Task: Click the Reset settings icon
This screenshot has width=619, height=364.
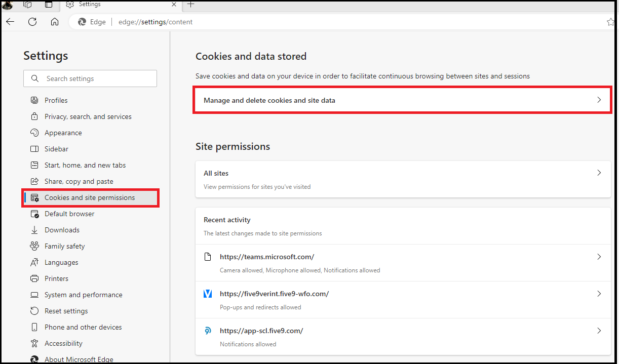Action: tap(34, 311)
